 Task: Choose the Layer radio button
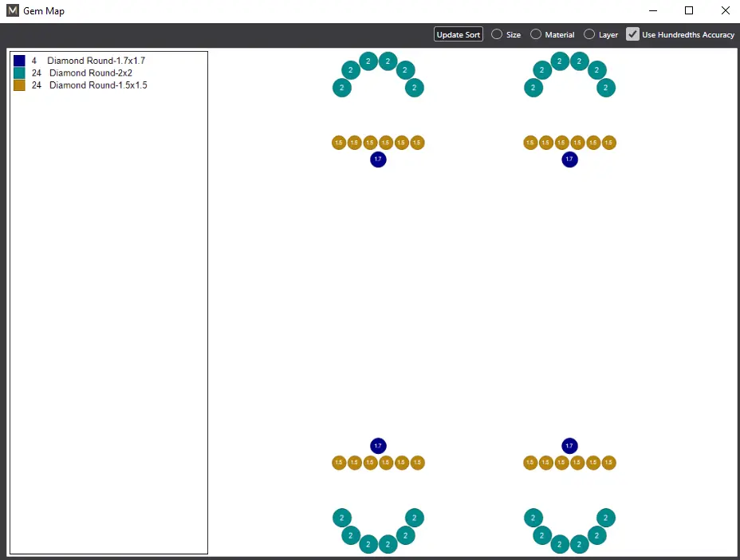tap(589, 34)
